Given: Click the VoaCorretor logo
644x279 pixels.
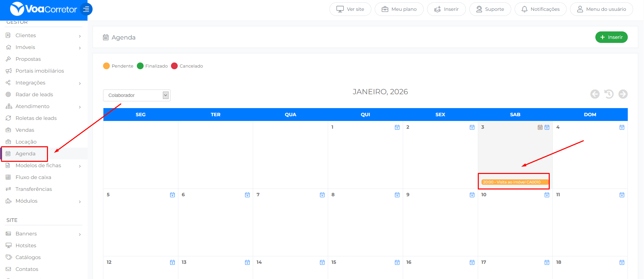Looking at the screenshot, I should [44, 9].
